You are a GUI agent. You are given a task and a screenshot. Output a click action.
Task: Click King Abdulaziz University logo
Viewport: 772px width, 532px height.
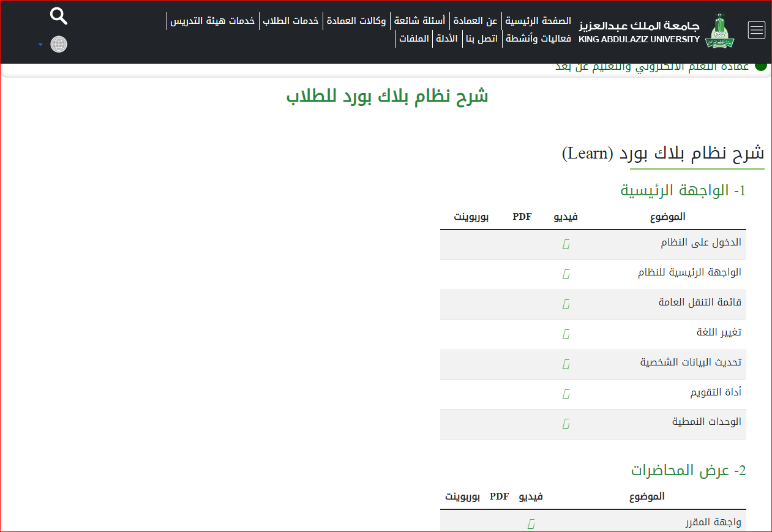pos(719,31)
